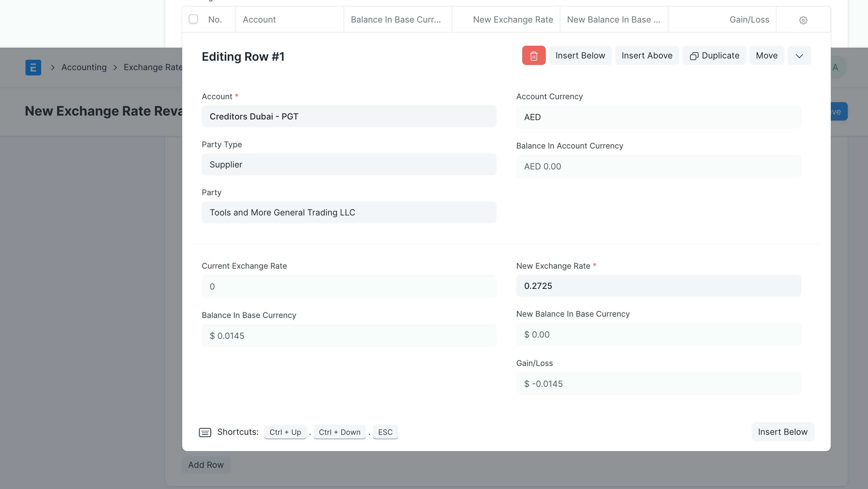Open the Party Type field showing Supplier
This screenshot has height=489, width=868.
coord(349,164)
